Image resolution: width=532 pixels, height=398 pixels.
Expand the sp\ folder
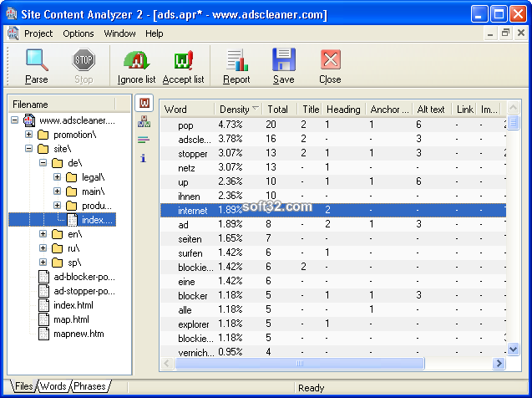click(x=43, y=263)
